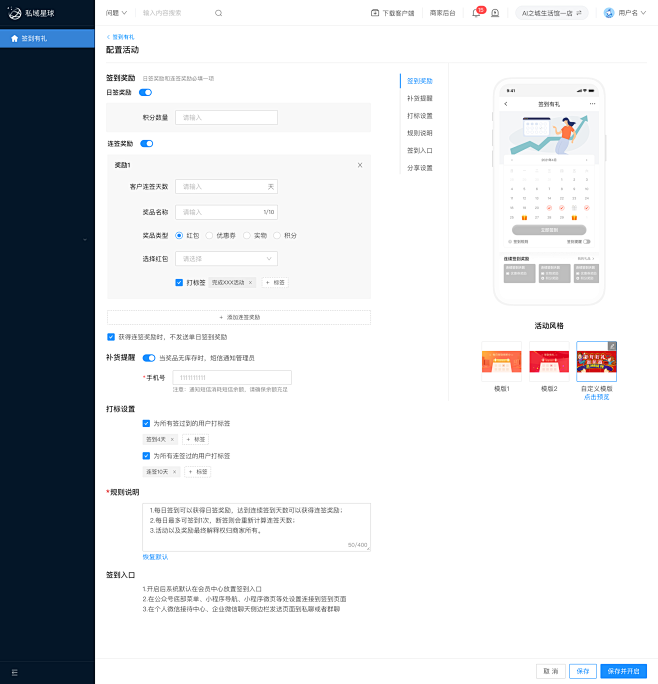Open the notification bell
Screen dimensions: 658x684
tap(476, 13)
